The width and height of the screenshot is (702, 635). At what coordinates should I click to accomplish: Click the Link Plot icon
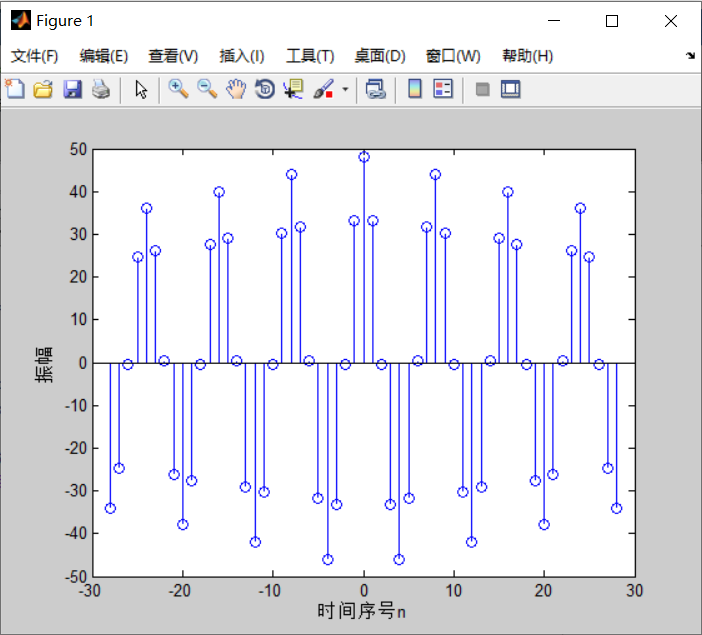pos(376,89)
